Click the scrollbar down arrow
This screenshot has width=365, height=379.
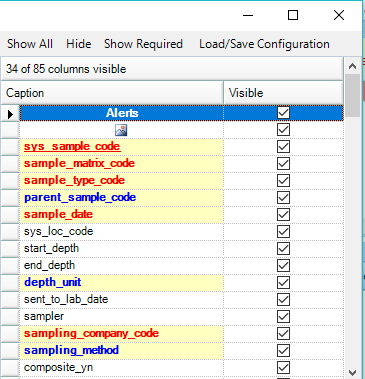[353, 372]
